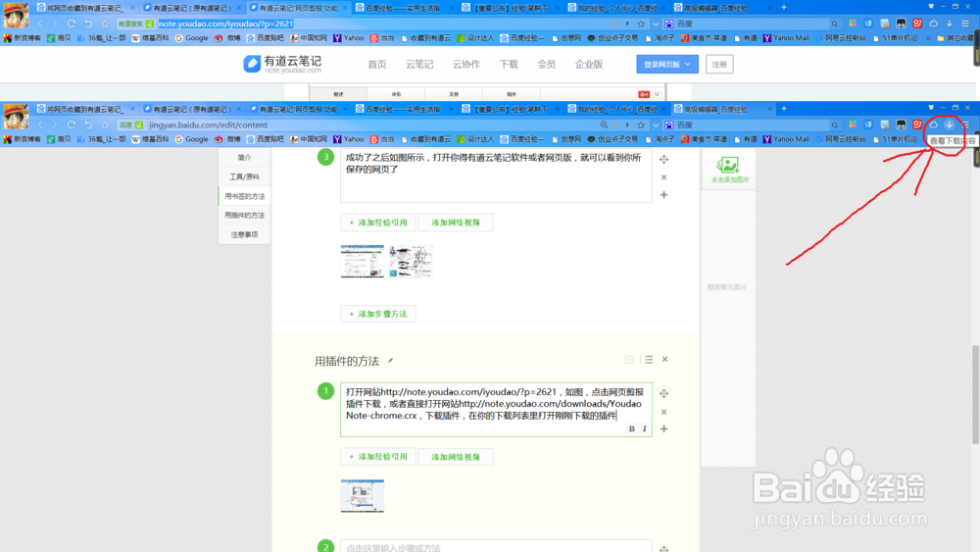This screenshot has width=980, height=552.
Task: Click vertical scrollbar thumb of Jingyan page
Action: tap(975, 394)
